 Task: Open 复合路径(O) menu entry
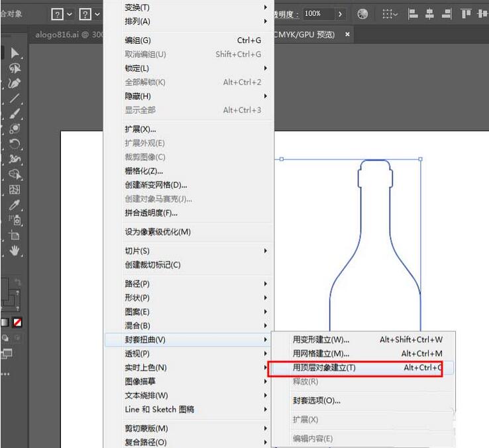(x=189, y=443)
